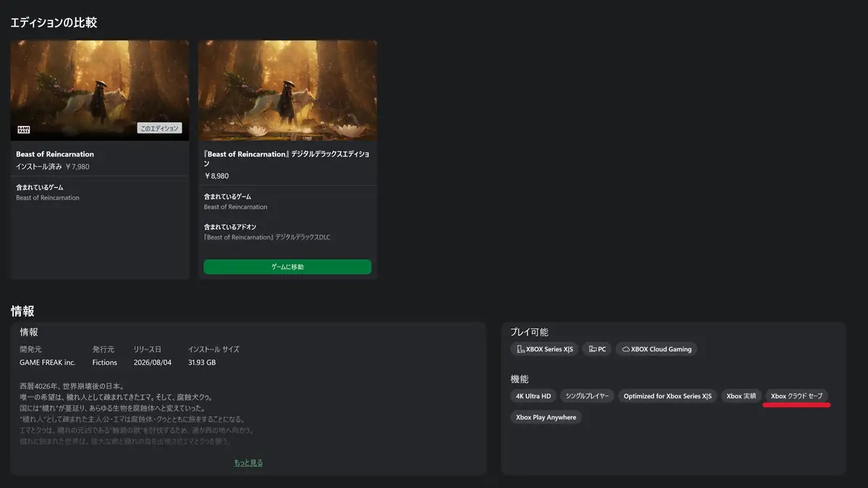
Task: Click the Xbox 実績 feature tag
Action: [741, 395]
